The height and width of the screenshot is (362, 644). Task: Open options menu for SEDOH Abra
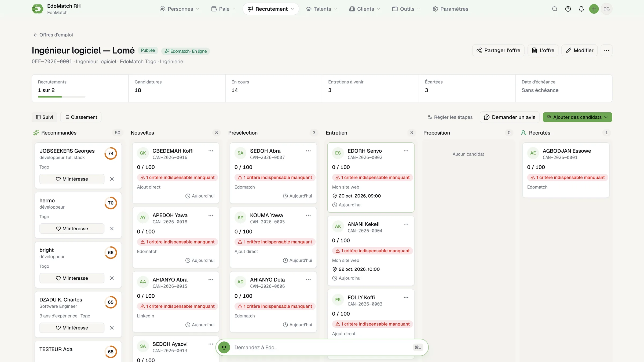click(308, 151)
